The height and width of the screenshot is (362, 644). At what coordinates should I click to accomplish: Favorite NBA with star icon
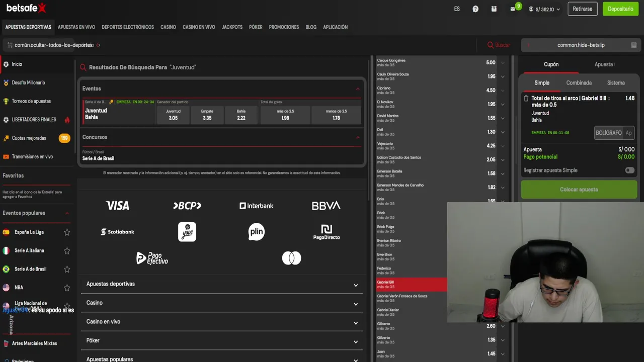point(67,288)
